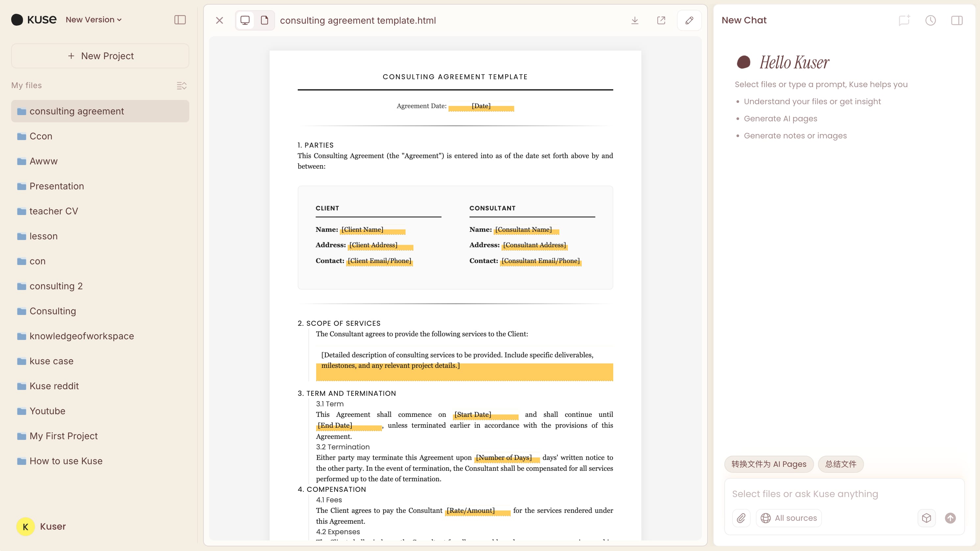Click the CLIENT section heading

click(327, 208)
